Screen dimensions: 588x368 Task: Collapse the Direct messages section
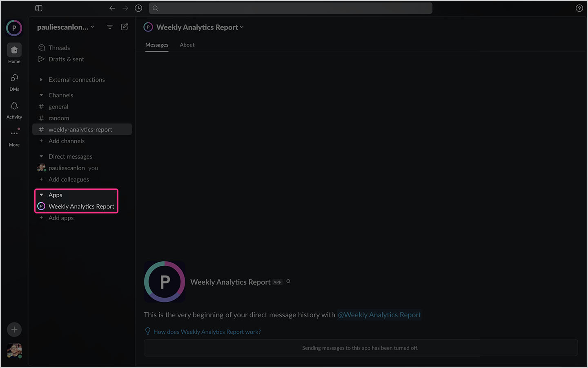(x=41, y=156)
